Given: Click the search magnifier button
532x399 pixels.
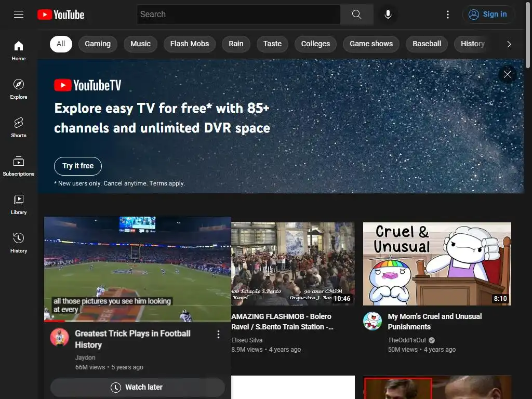Looking at the screenshot, I should coord(356,14).
